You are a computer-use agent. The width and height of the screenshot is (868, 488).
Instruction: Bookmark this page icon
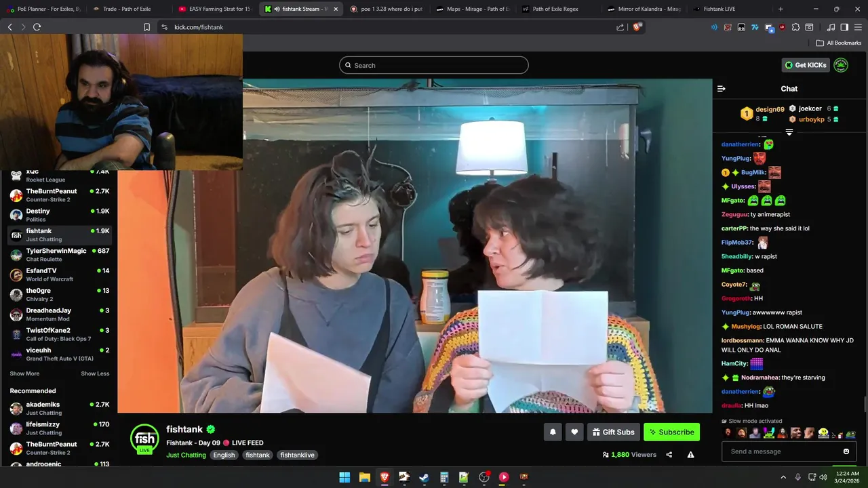pyautogui.click(x=146, y=27)
